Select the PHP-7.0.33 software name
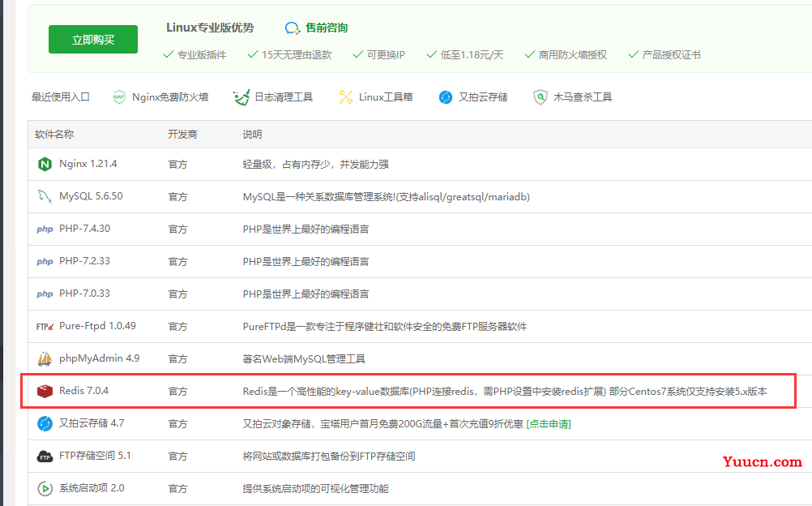812x506 pixels. click(x=85, y=294)
